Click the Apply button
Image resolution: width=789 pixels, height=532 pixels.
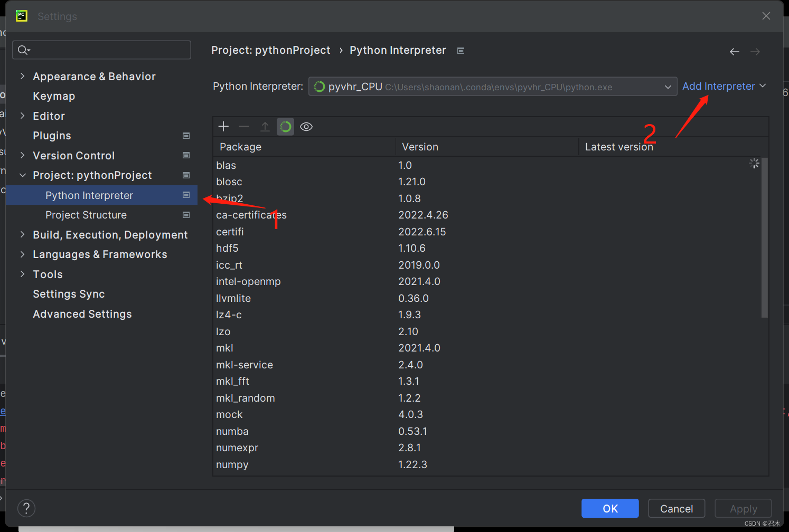click(x=743, y=508)
